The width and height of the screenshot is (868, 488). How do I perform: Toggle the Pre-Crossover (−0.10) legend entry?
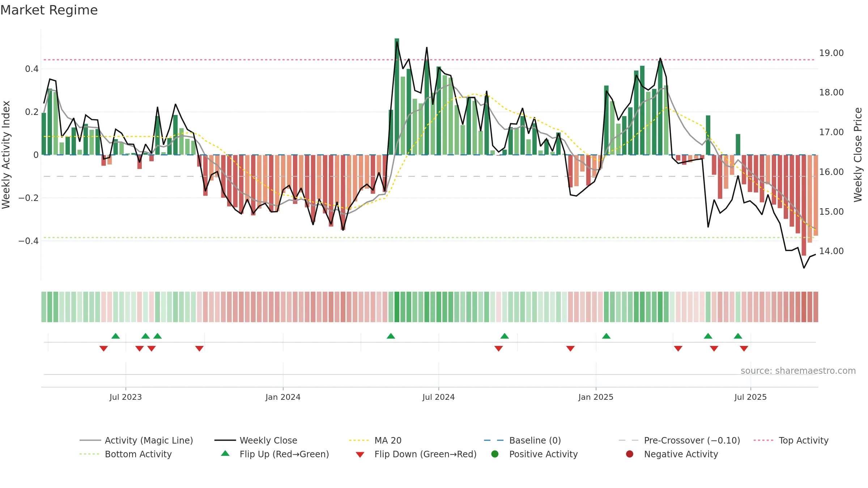tap(679, 440)
